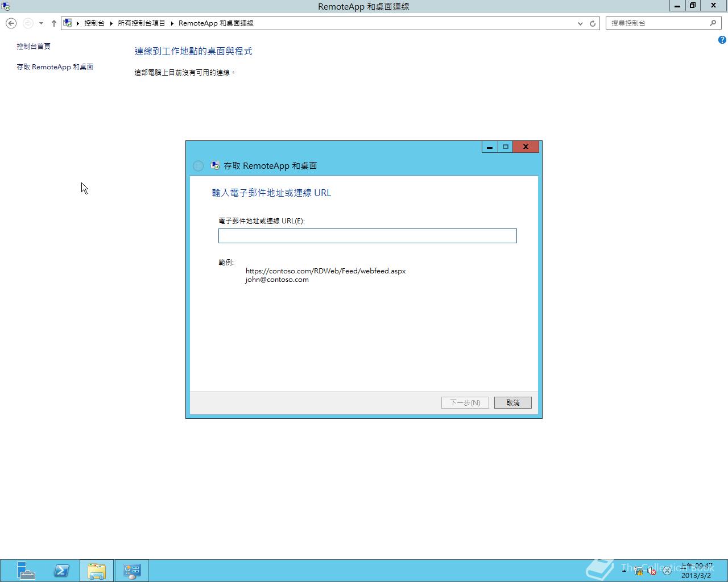Screen dimensions: 728x582
Task: Maximize the 存取 RemoteApp wizard dialog
Action: coord(505,147)
